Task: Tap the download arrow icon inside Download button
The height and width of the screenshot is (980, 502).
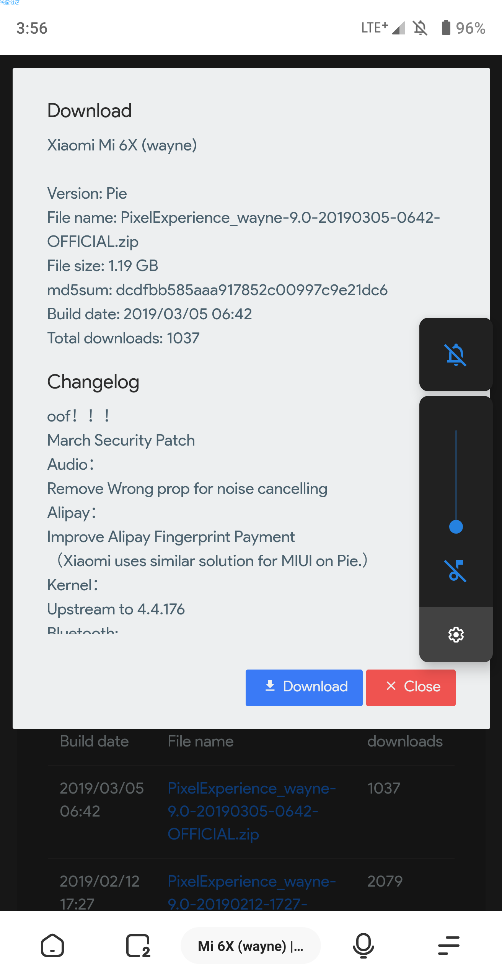Action: coord(270,686)
